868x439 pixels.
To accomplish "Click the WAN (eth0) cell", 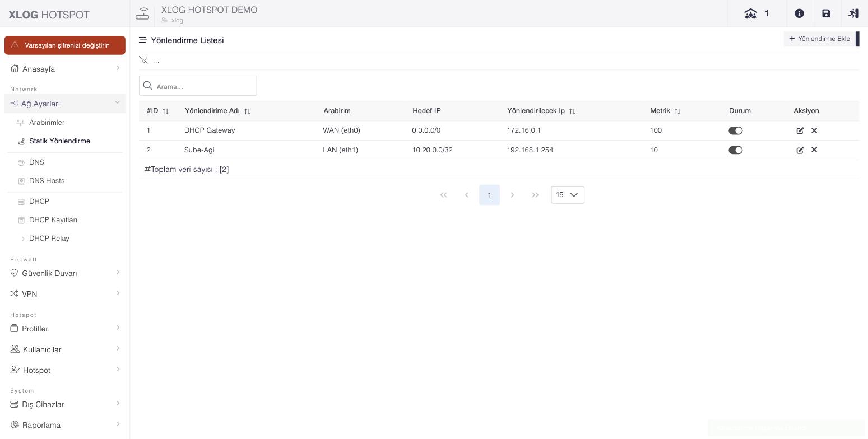I will pyautogui.click(x=341, y=130).
